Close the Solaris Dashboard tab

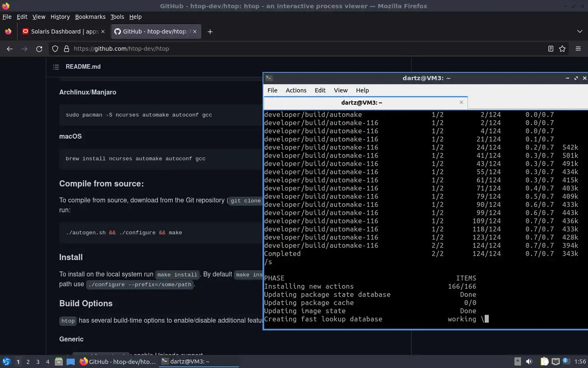point(103,31)
